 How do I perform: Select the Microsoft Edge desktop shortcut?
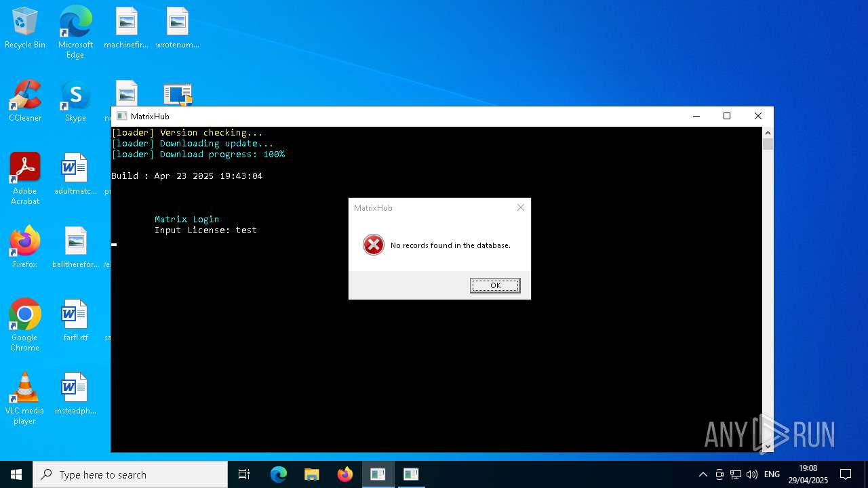75,33
